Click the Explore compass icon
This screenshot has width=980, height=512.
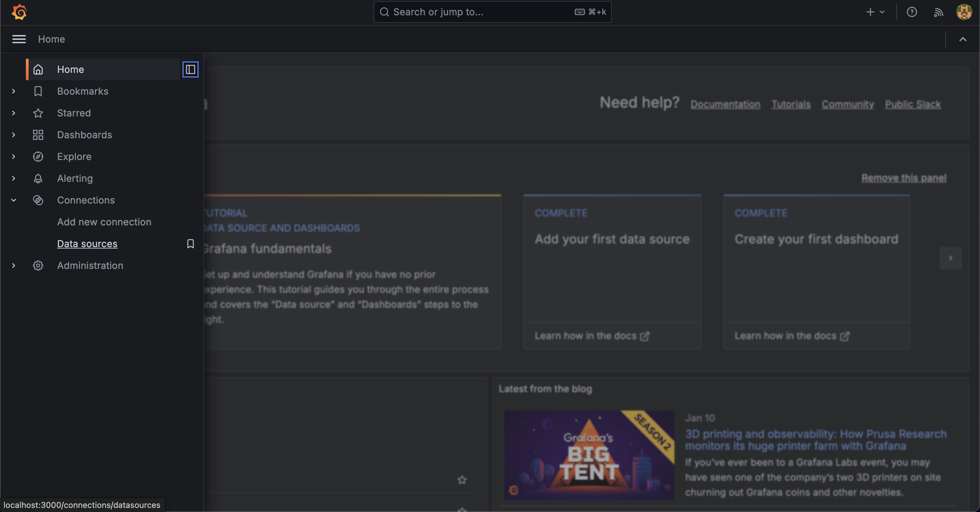coord(37,156)
